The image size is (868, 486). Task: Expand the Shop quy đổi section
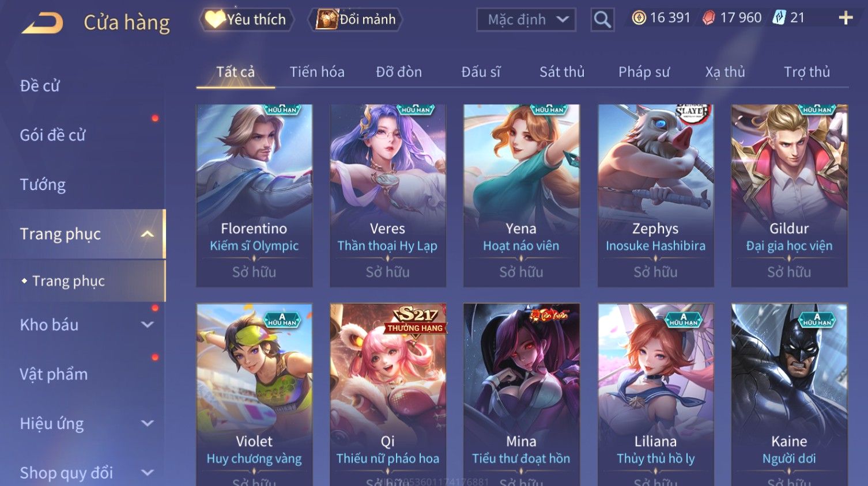148,473
